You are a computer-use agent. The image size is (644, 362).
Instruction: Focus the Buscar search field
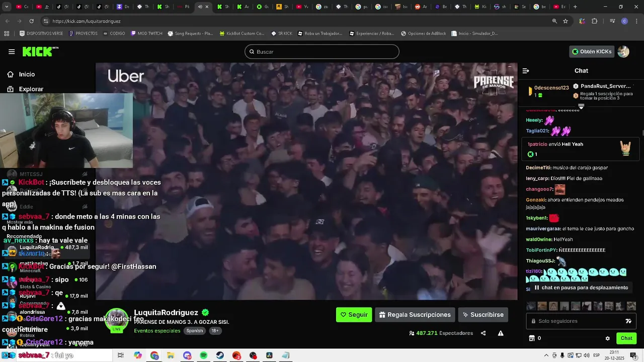[x=322, y=52]
